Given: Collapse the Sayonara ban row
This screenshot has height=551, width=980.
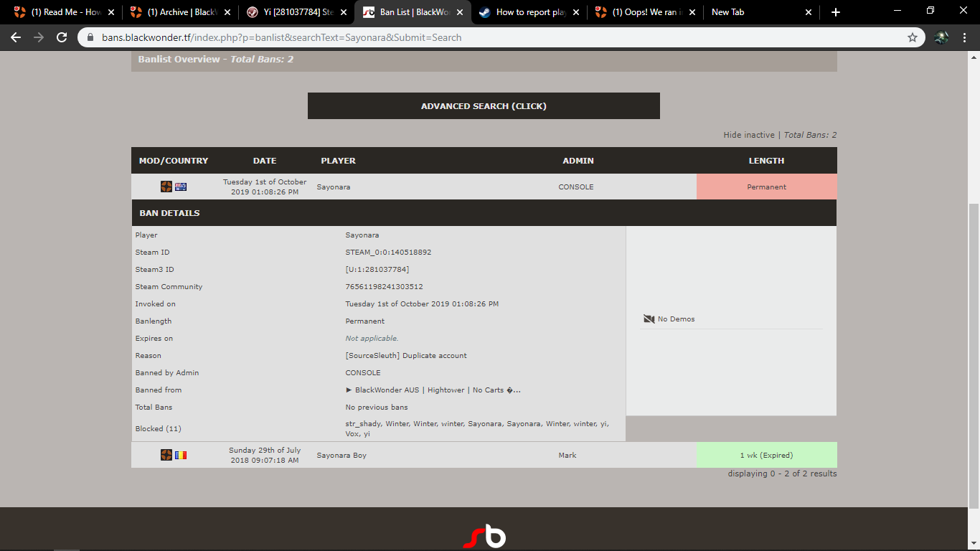Looking at the screenshot, I should point(484,187).
